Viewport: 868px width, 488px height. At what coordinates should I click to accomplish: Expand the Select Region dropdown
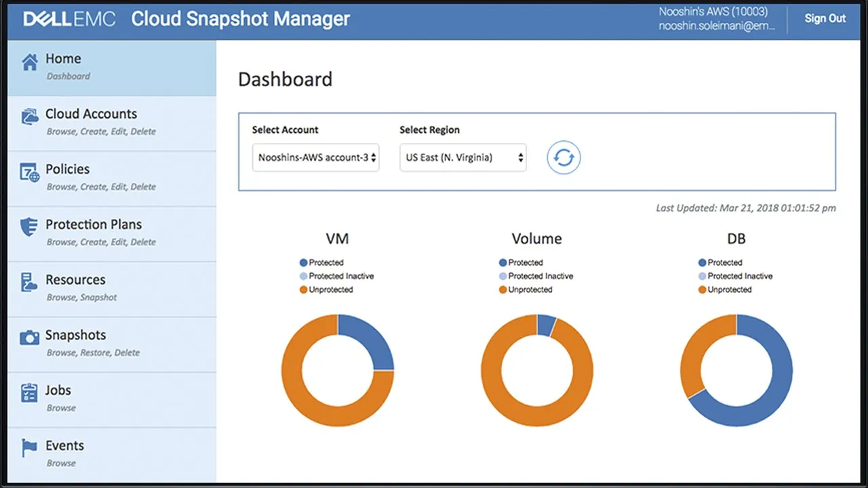tap(463, 158)
